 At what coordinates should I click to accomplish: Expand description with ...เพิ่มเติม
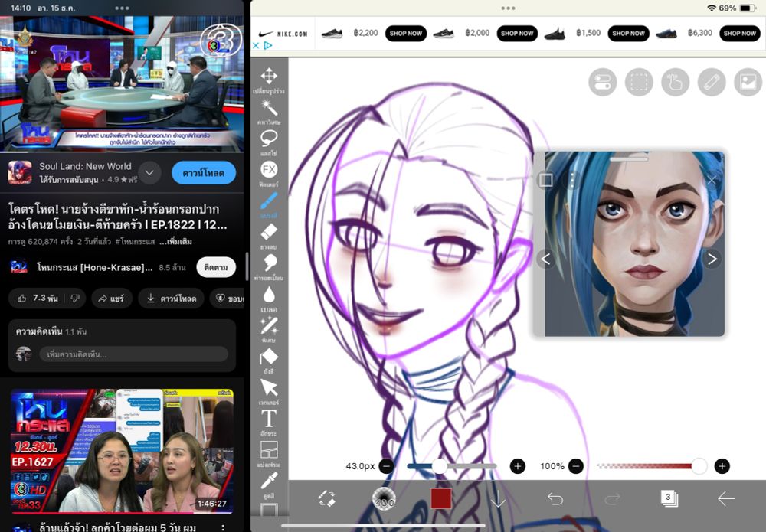(175, 242)
